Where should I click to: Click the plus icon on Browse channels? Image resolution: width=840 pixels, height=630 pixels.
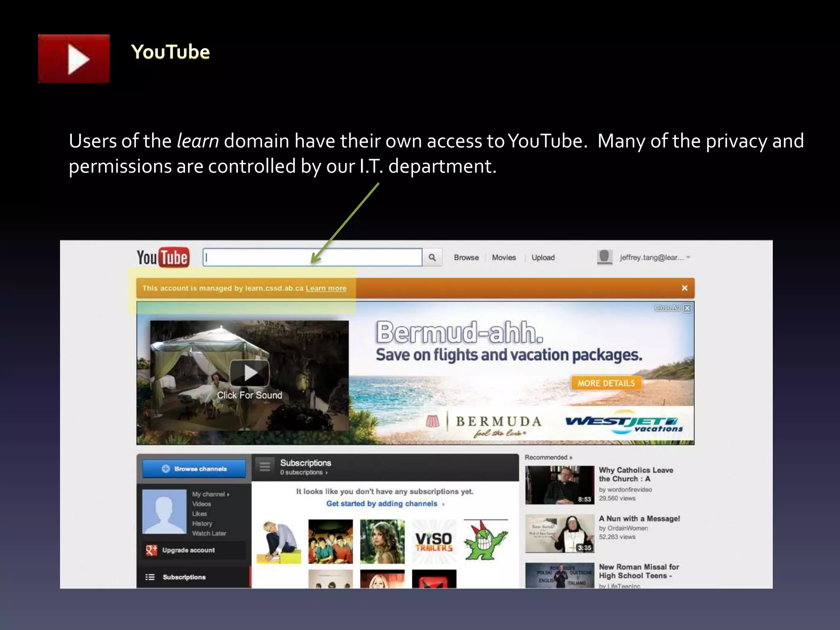pos(166,468)
